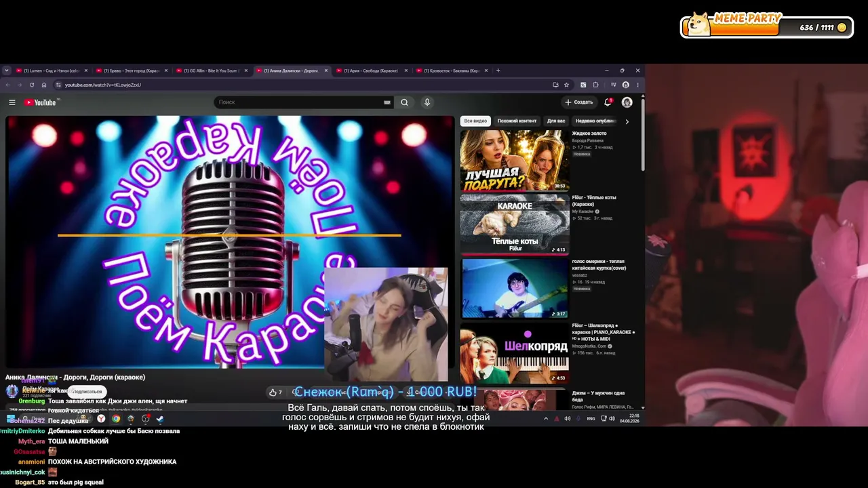Go back with the browser back arrow
Viewport: 868px width, 488px height.
coord(8,85)
